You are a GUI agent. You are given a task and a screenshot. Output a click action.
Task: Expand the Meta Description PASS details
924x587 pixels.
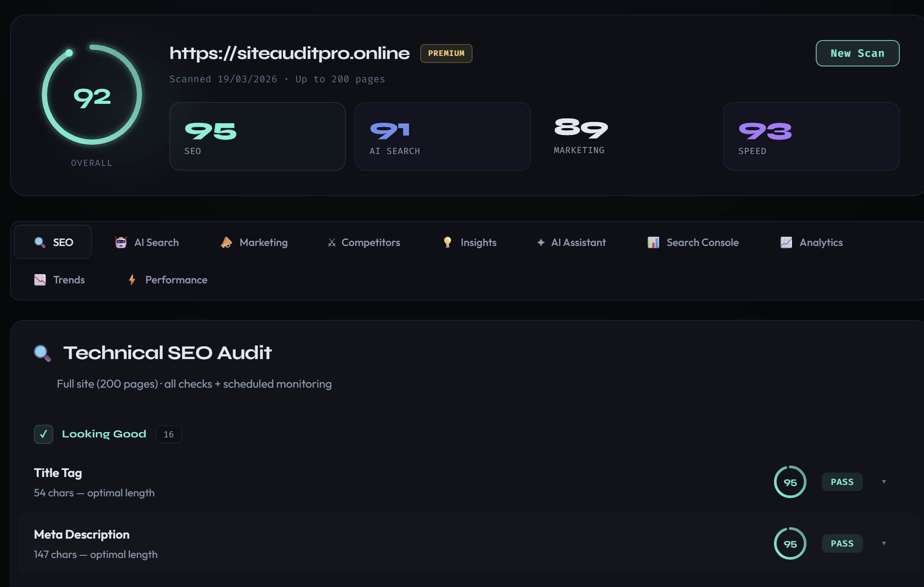[884, 543]
